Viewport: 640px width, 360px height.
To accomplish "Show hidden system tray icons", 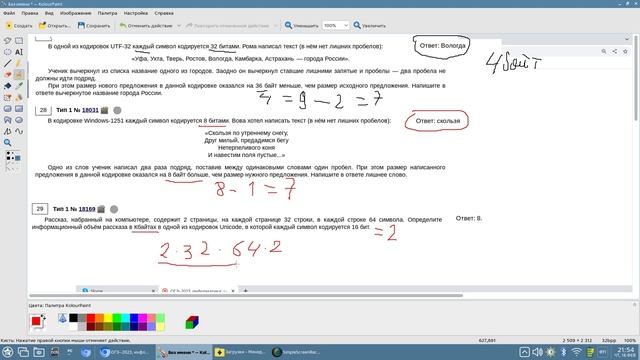I will [x=524, y=352].
